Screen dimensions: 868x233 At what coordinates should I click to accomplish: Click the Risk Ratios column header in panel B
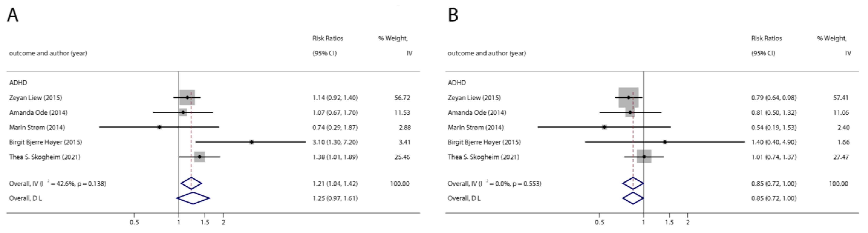pos(766,38)
